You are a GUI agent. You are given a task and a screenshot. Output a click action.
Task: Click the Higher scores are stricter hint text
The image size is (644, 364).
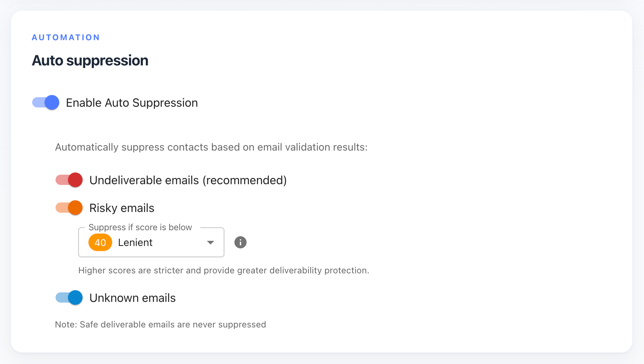click(224, 270)
